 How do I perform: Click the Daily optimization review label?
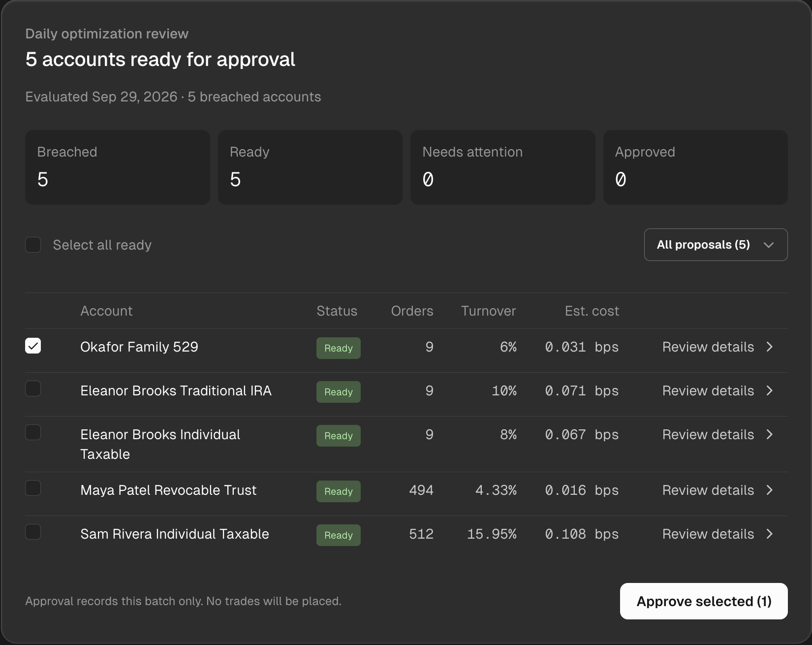(107, 34)
